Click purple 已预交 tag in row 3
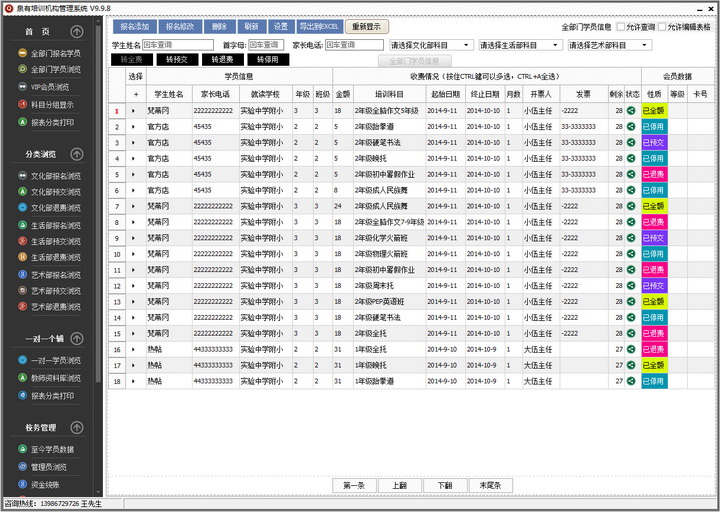The height and width of the screenshot is (512, 720). point(654,143)
